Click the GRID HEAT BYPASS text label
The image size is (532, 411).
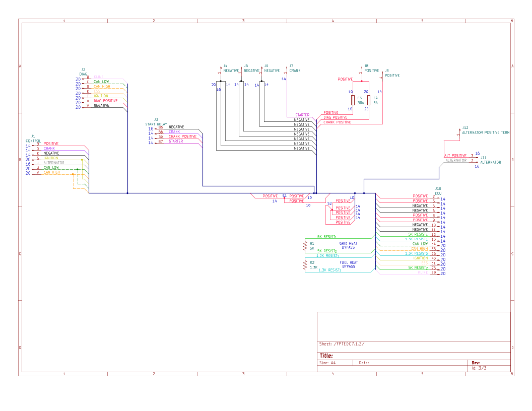[x=348, y=245]
